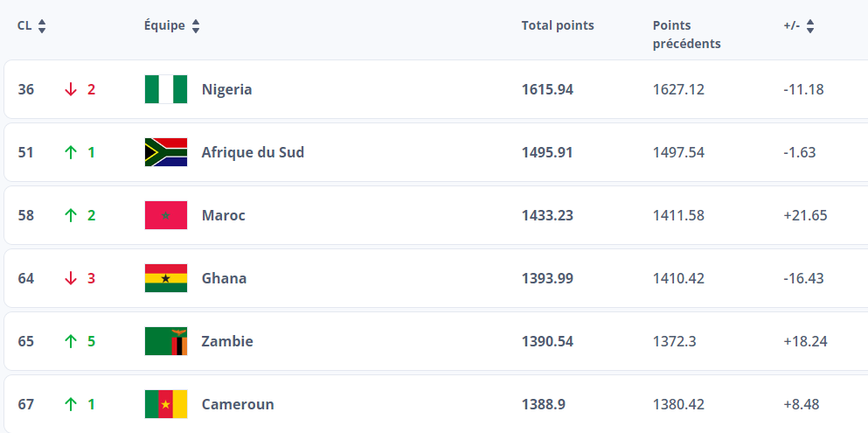Click the Zambia flag icon
Image resolution: width=868 pixels, height=433 pixels.
click(166, 341)
